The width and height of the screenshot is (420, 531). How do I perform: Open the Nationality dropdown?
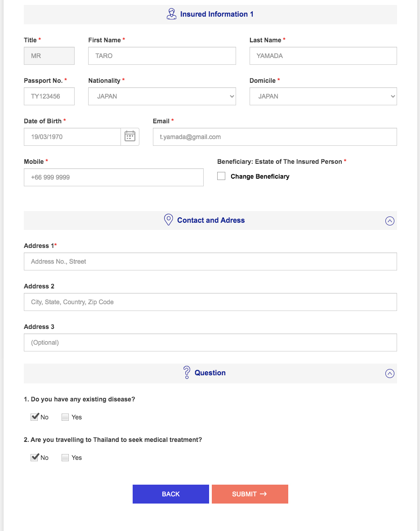click(x=162, y=96)
